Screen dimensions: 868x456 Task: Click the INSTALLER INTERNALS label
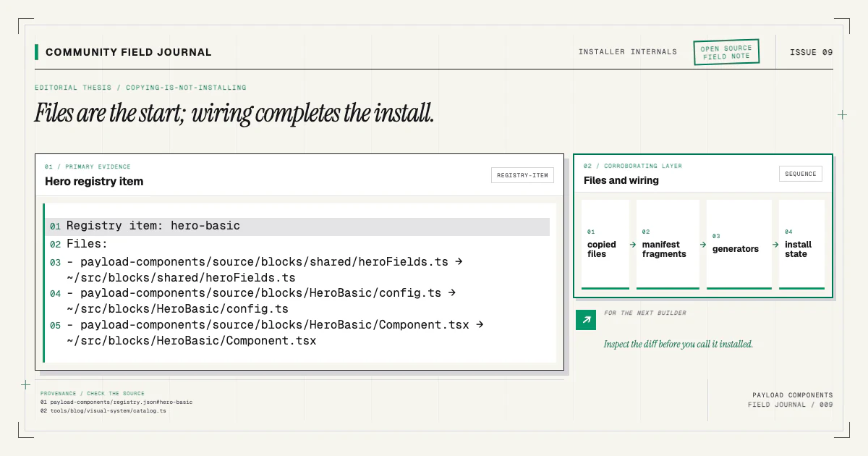pyautogui.click(x=628, y=52)
